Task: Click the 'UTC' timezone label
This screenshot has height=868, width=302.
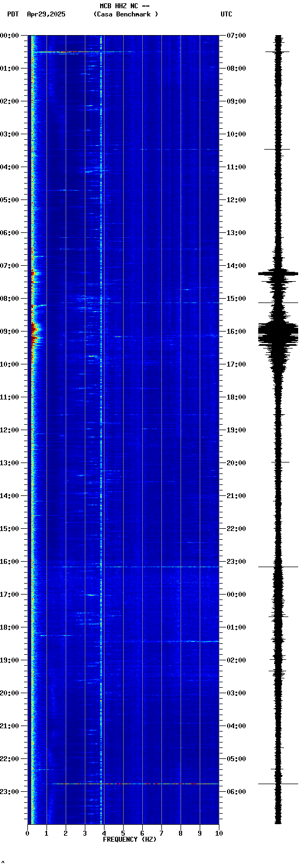Action: coord(226,14)
